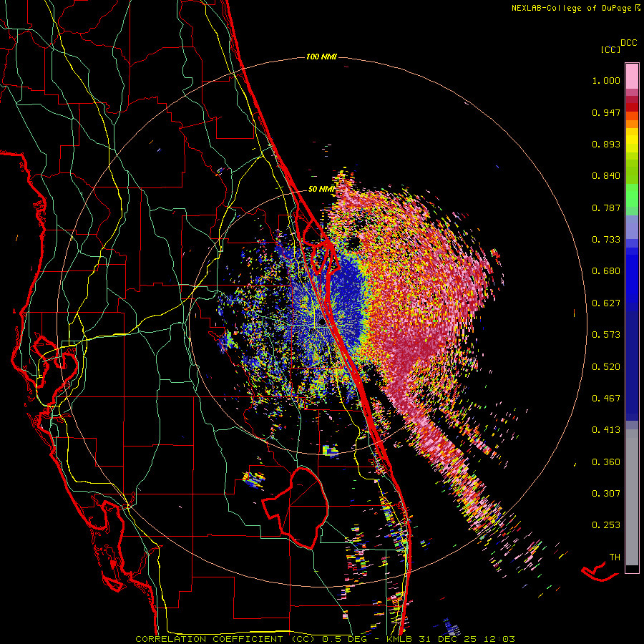The width and height of the screenshot is (644, 644).
Task: Click the 0.893 scale value
Action: tap(606, 144)
